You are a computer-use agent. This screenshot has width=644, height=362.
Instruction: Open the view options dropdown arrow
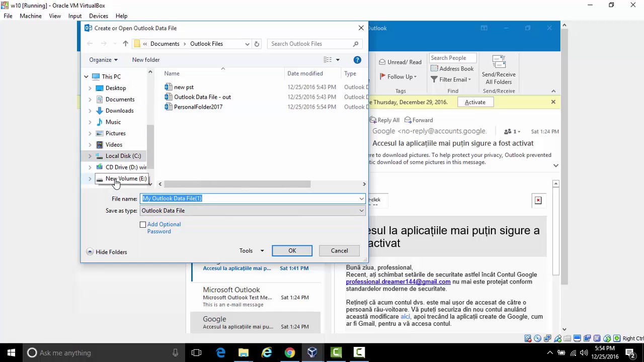338,60
